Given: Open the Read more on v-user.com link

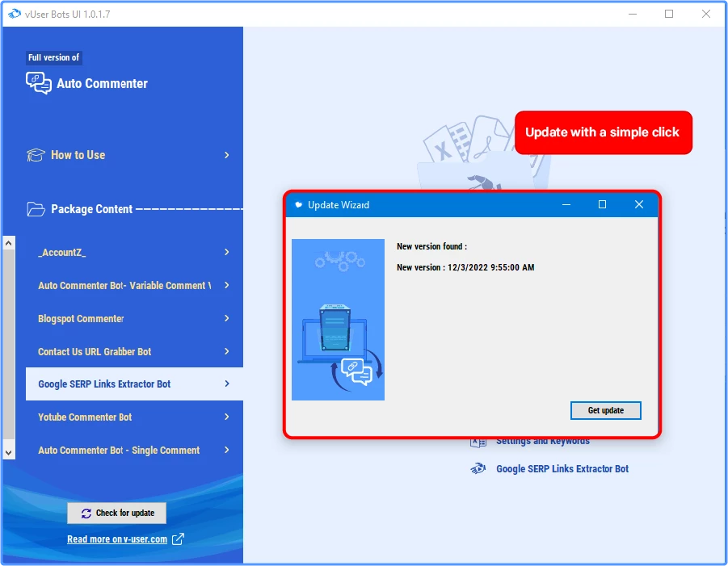Looking at the screenshot, I should click(x=117, y=539).
